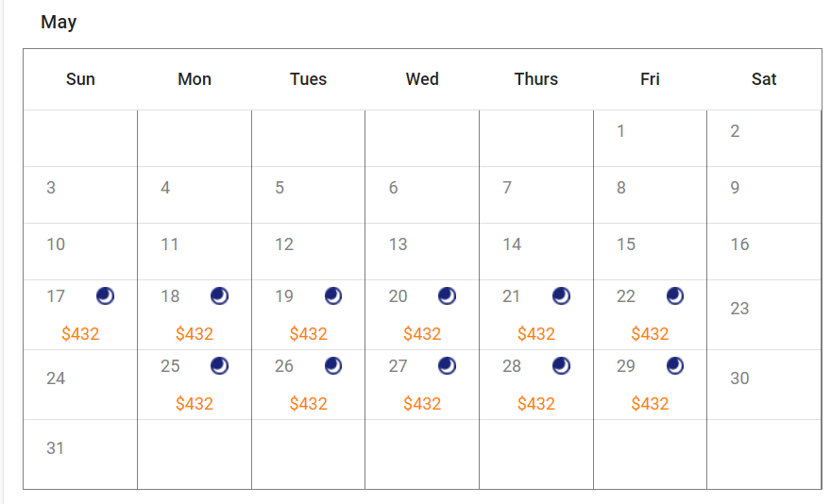Click the moon icon on May 29
This screenshot has width=831, height=504.
coord(674,366)
